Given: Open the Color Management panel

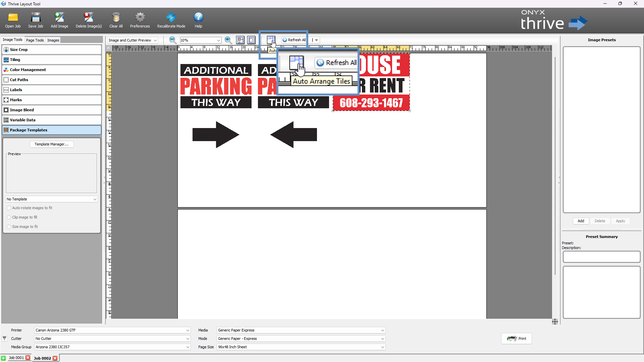Looking at the screenshot, I should [52, 70].
